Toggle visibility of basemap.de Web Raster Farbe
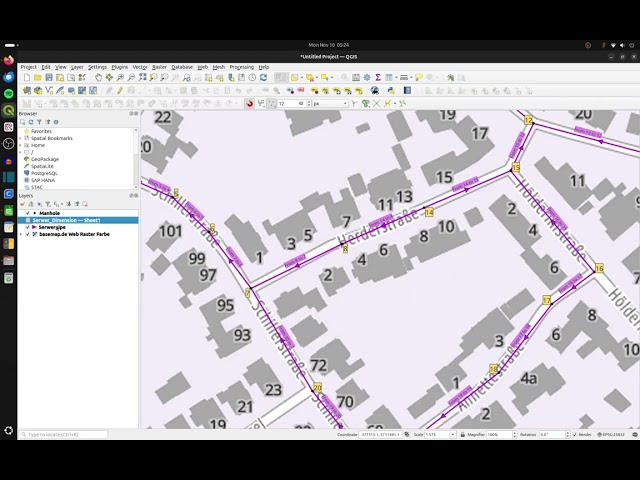640x480 pixels. (x=28, y=234)
